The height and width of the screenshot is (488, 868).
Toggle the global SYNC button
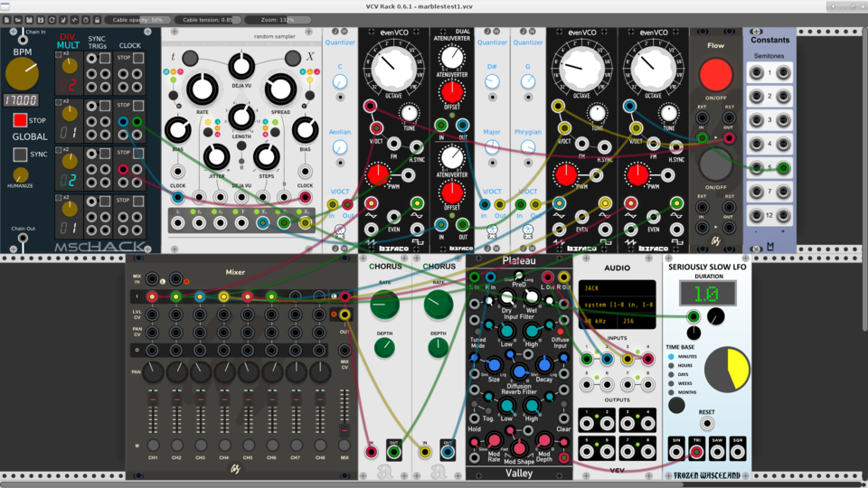(20, 155)
